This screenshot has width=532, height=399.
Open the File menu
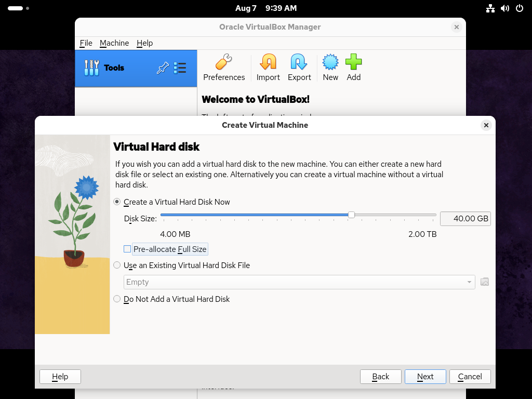(x=86, y=43)
